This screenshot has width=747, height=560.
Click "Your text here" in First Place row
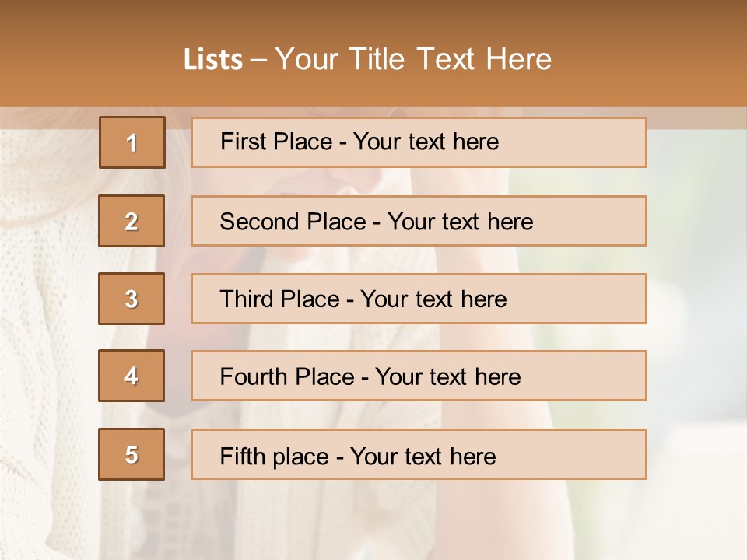[426, 142]
